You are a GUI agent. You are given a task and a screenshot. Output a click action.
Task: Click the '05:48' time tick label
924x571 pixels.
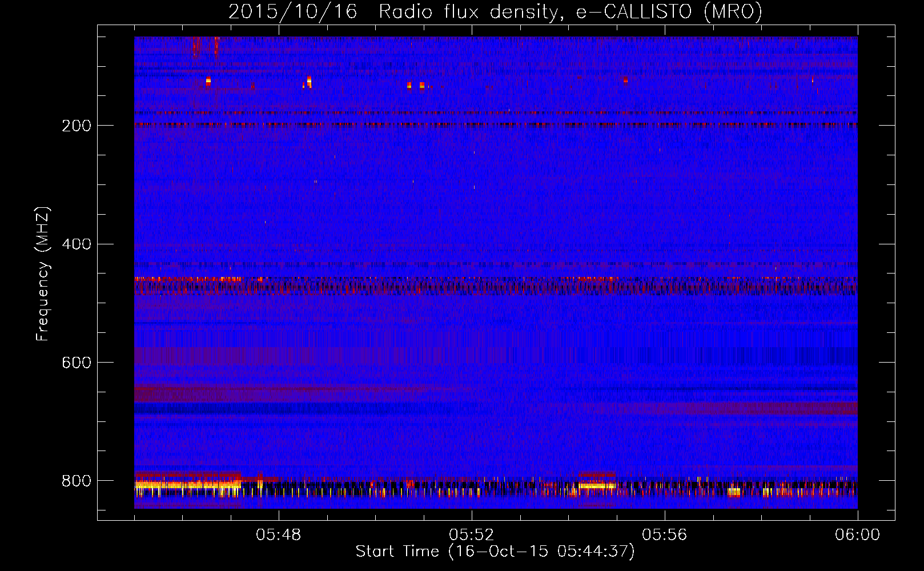pyautogui.click(x=279, y=535)
